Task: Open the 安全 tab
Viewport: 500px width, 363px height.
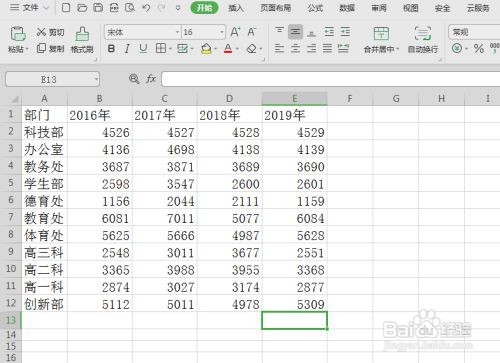Action: (x=442, y=8)
